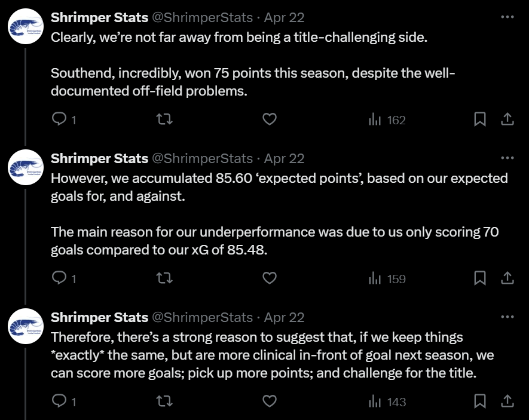Open the Shrimper Stats name on first tweet

click(x=99, y=17)
